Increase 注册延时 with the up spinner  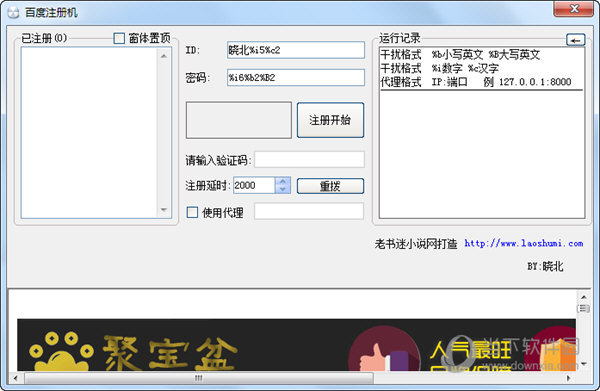coord(283,181)
